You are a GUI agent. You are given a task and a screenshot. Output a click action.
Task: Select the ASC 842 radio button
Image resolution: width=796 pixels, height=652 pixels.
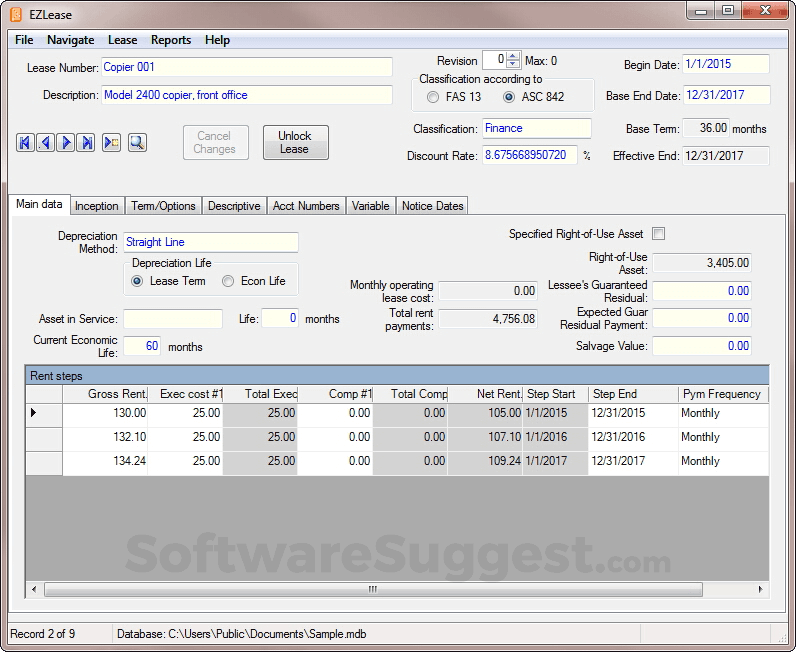click(x=509, y=97)
